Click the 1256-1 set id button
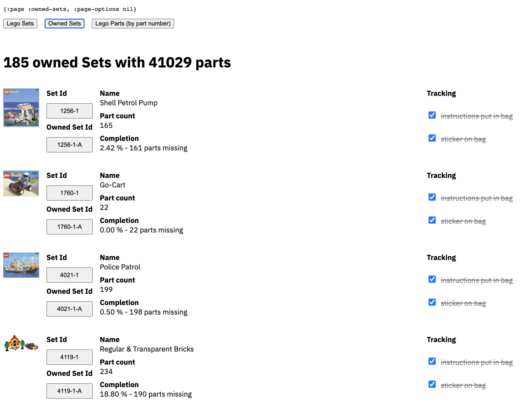This screenshot has height=409, width=532. [69, 111]
